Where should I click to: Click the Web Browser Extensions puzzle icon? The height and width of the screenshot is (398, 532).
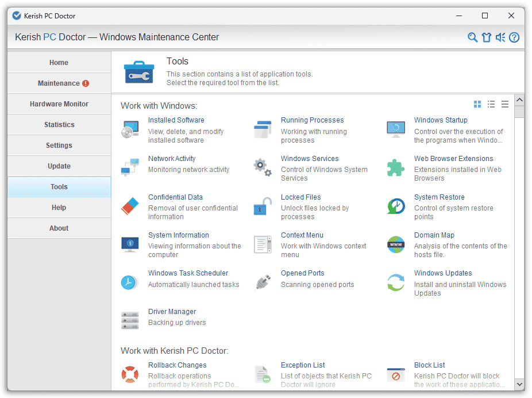396,167
